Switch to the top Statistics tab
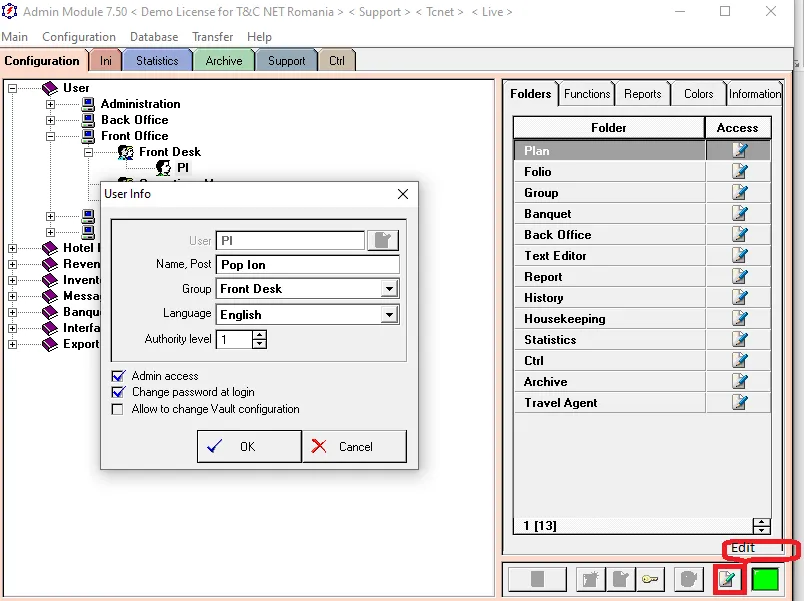 pyautogui.click(x=157, y=61)
